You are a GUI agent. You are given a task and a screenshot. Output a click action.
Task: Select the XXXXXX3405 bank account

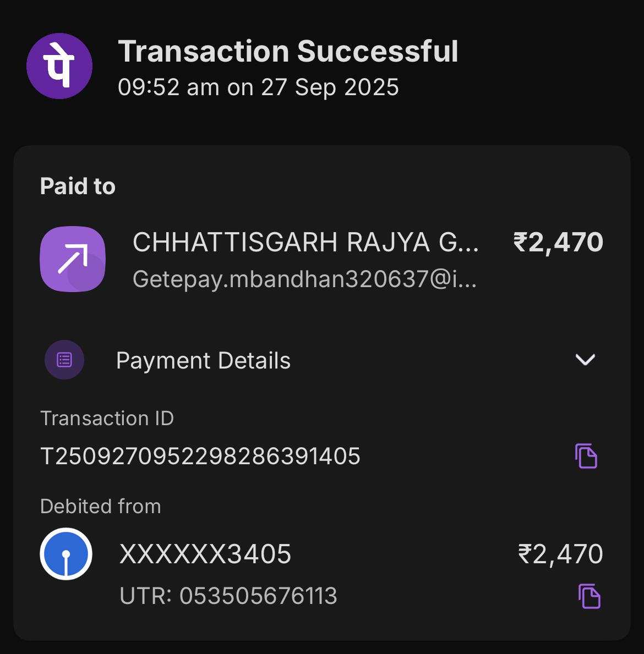point(205,554)
